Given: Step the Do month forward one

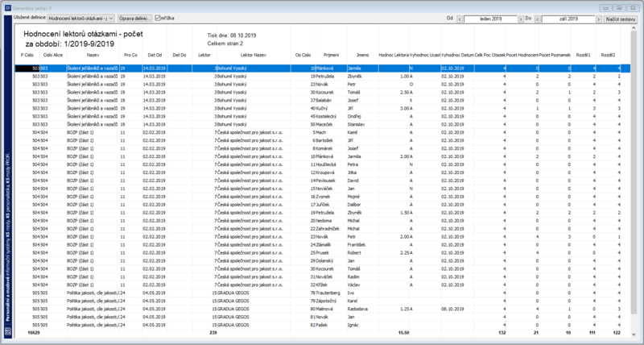Looking at the screenshot, I should (x=599, y=19).
